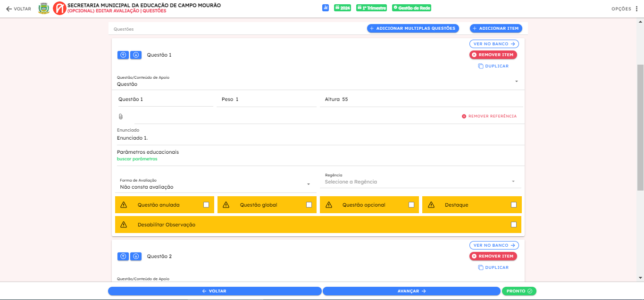
Task: Select the 1º Trimestre badge
Action: tap(371, 8)
